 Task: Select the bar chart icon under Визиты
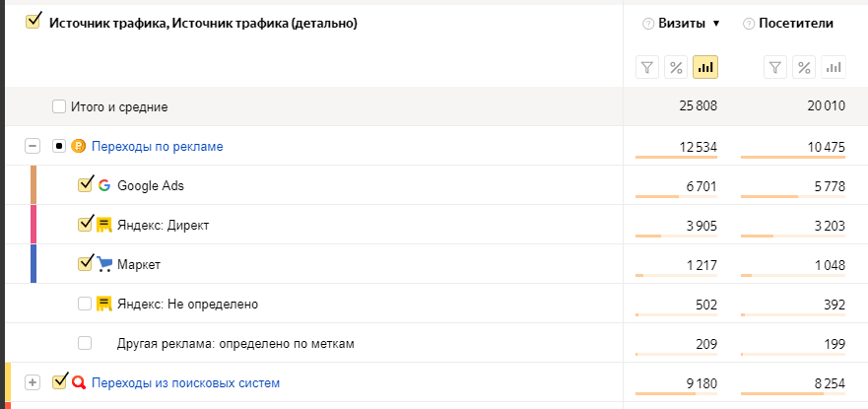705,67
